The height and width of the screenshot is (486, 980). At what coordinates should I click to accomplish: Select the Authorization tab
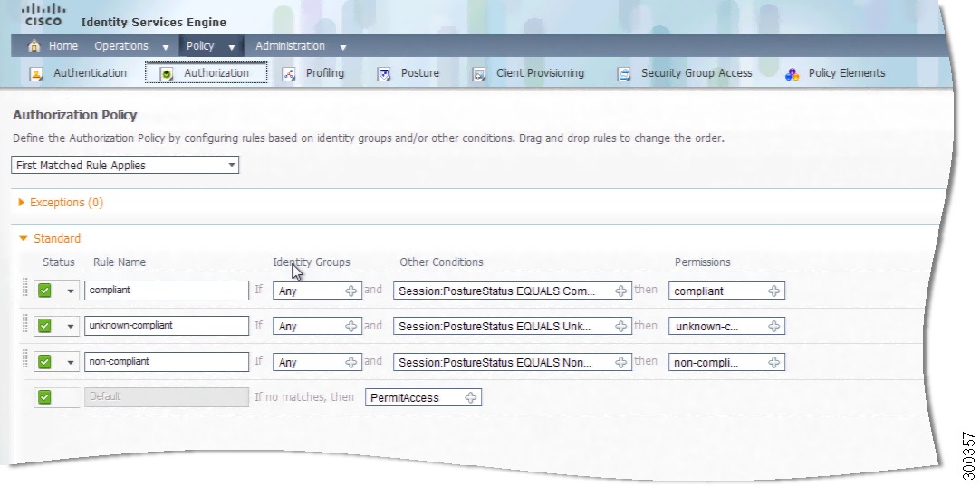tap(207, 73)
